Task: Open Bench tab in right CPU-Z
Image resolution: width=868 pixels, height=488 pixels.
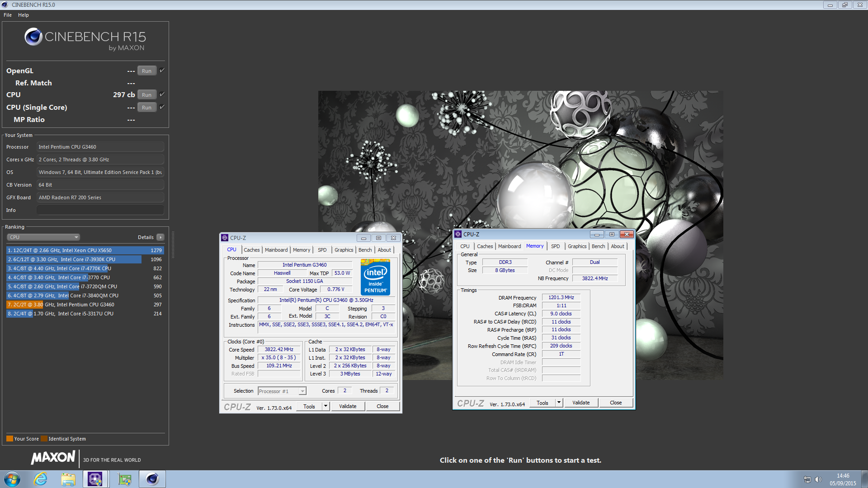Action: 598,246
